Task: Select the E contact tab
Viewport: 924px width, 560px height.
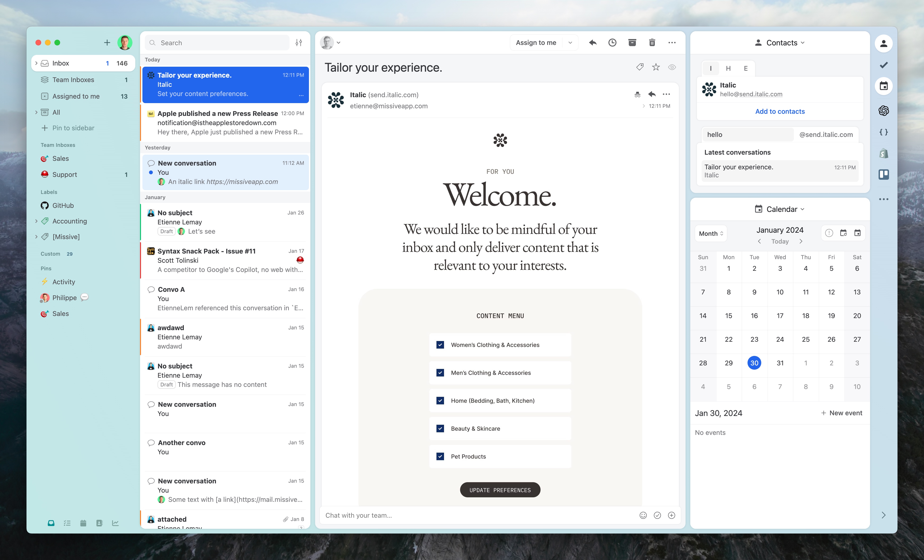Action: pyautogui.click(x=746, y=68)
